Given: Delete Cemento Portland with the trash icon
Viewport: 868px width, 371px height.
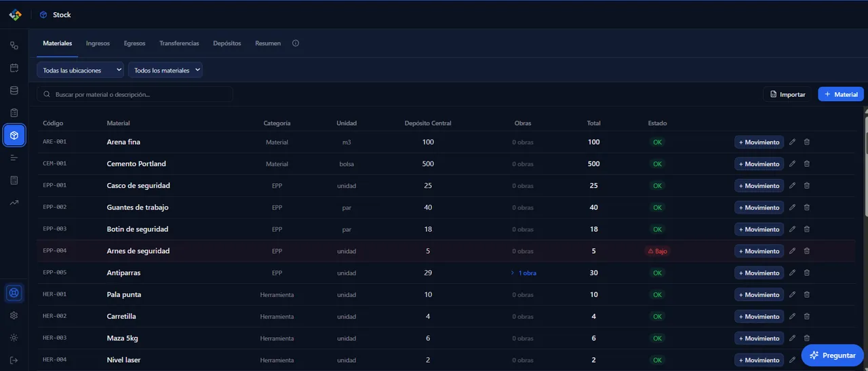Looking at the screenshot, I should (807, 163).
